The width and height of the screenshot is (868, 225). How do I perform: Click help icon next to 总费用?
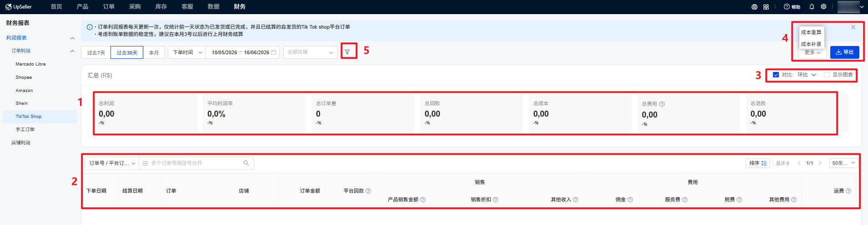pos(662,104)
